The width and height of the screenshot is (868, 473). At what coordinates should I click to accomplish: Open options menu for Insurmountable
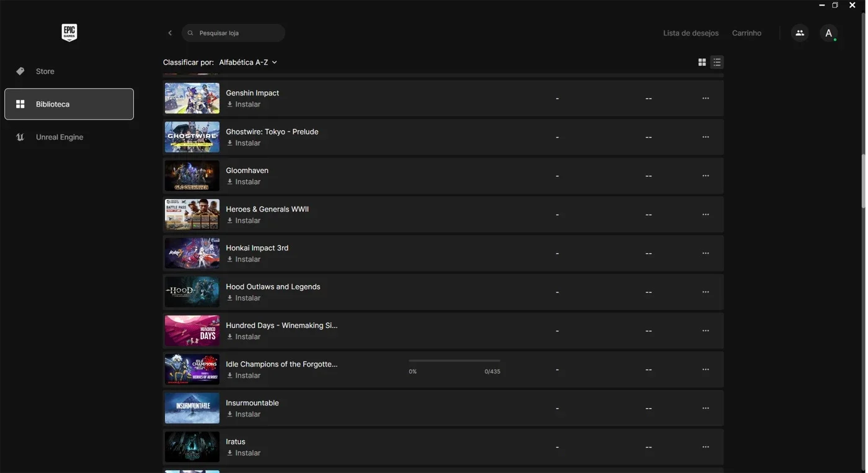pos(706,408)
